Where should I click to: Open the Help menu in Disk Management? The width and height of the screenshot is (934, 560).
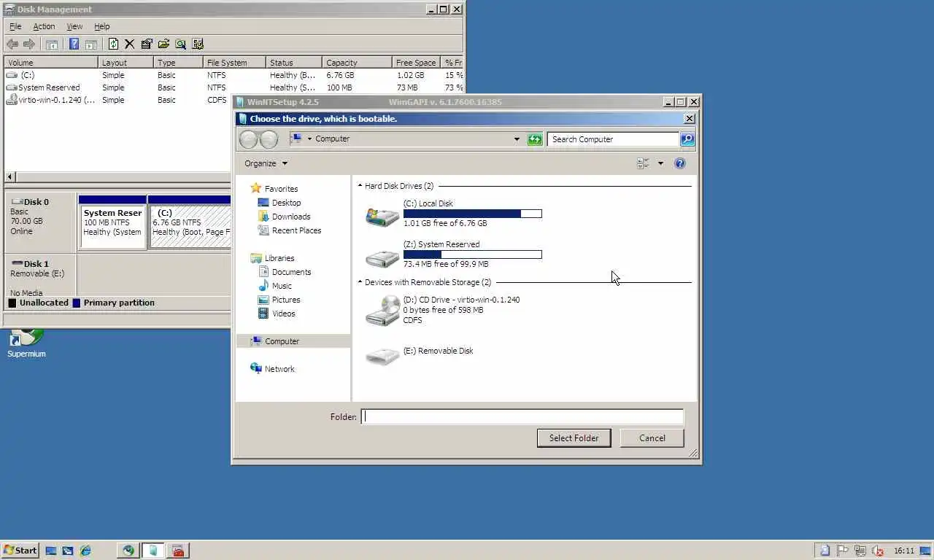(101, 26)
